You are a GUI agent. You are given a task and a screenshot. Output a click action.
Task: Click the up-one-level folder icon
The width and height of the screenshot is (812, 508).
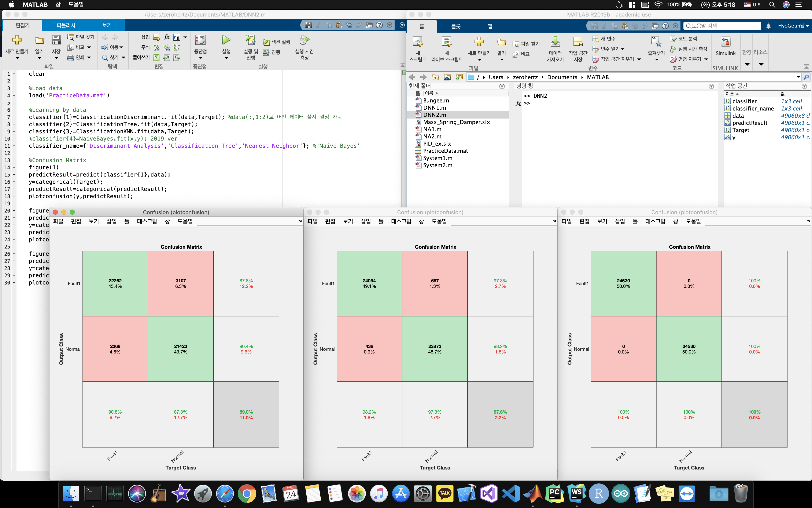point(436,77)
